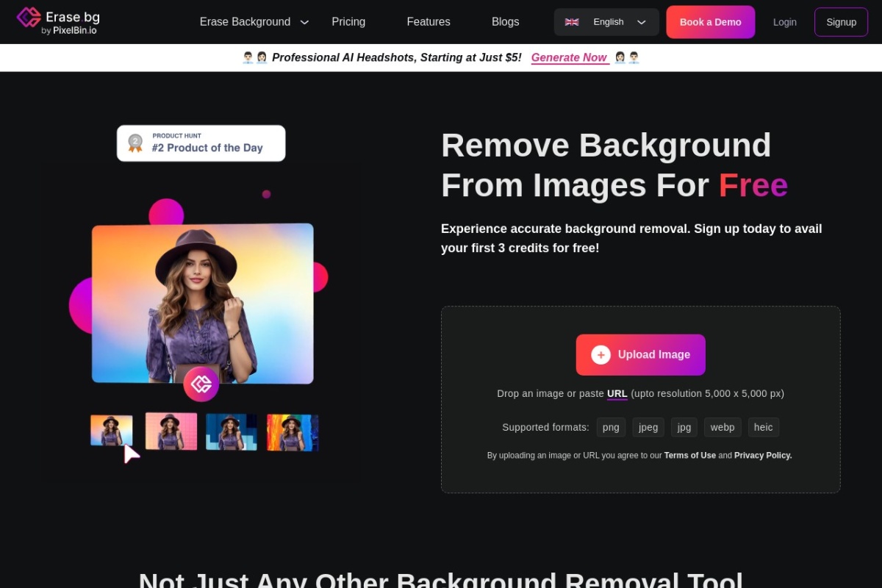Expand the Erase Background chevron
882x588 pixels.
coord(304,23)
